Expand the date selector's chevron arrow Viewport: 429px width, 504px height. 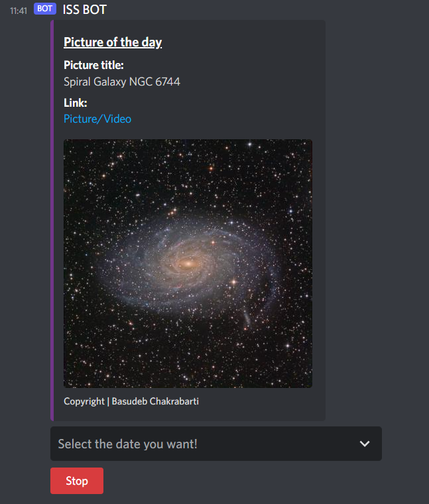pos(365,444)
